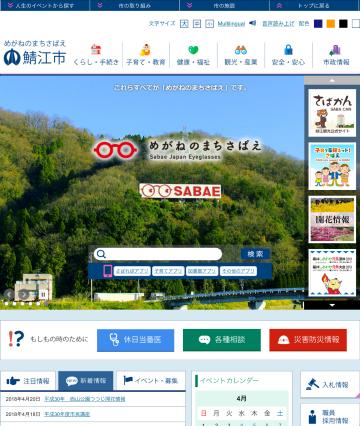Expand 人生のイベントから探す in top bar
The image size is (360, 426).
point(45,5)
